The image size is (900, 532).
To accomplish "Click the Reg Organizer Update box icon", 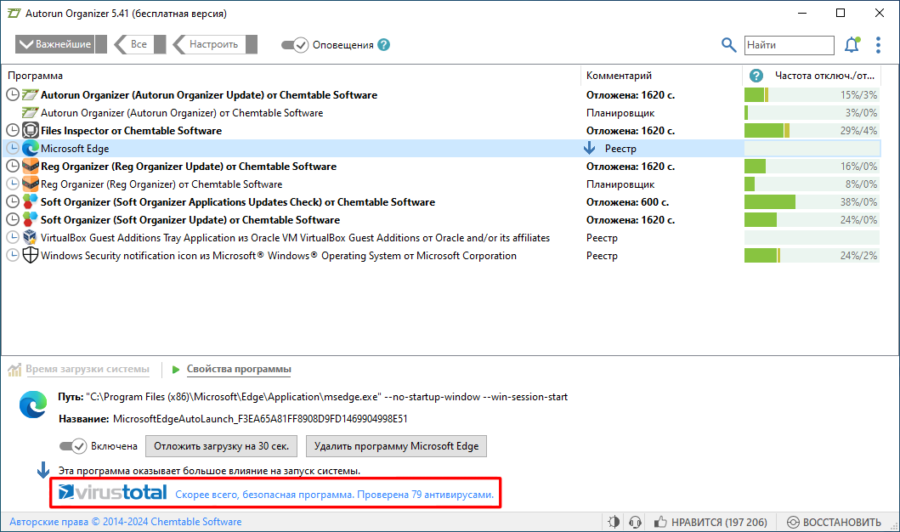I will click(30, 166).
